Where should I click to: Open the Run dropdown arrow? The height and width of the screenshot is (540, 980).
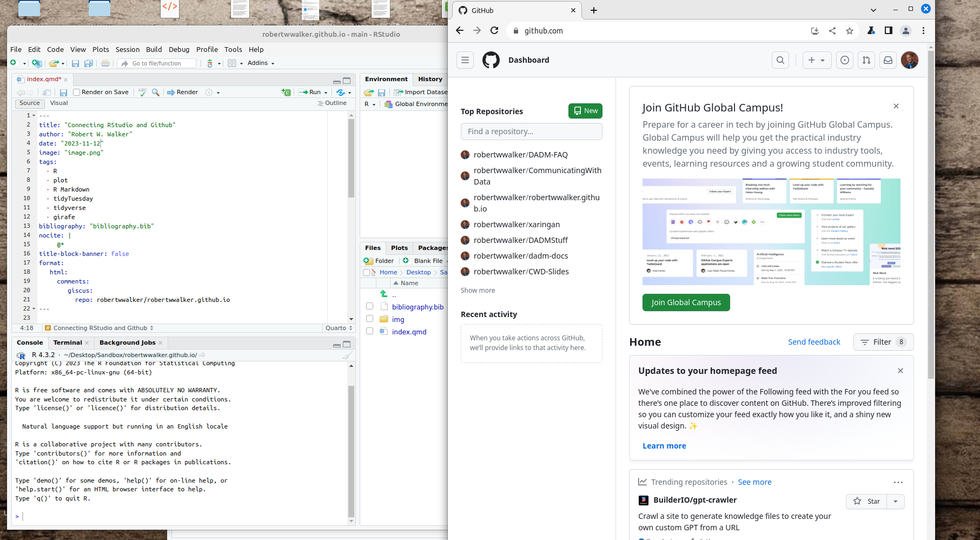click(326, 93)
